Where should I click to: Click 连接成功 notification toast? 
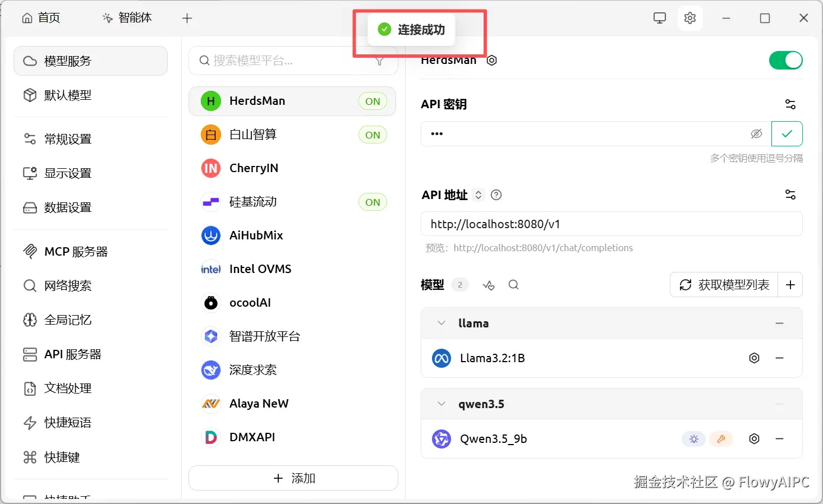coord(411,30)
